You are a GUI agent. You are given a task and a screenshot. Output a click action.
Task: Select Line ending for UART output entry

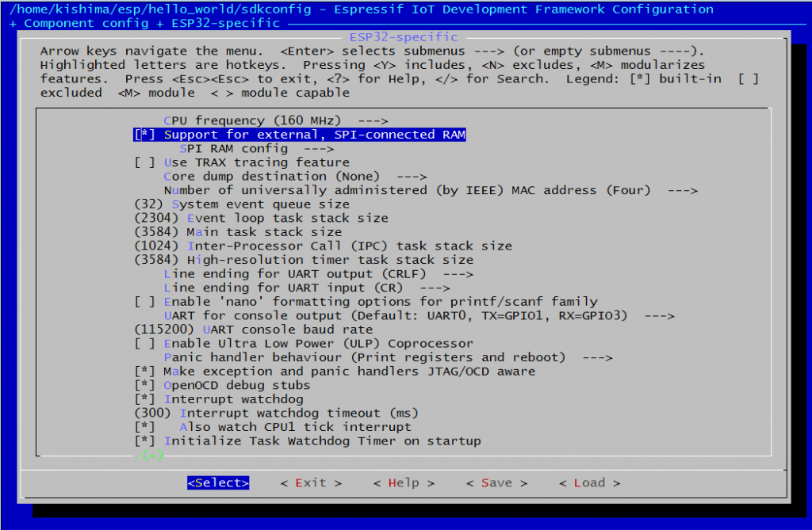pyautogui.click(x=318, y=274)
